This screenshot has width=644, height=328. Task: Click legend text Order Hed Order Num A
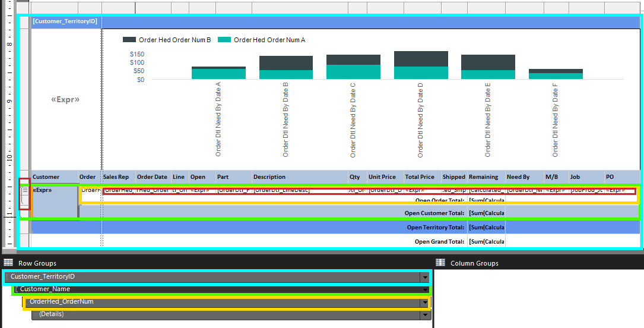pos(269,40)
